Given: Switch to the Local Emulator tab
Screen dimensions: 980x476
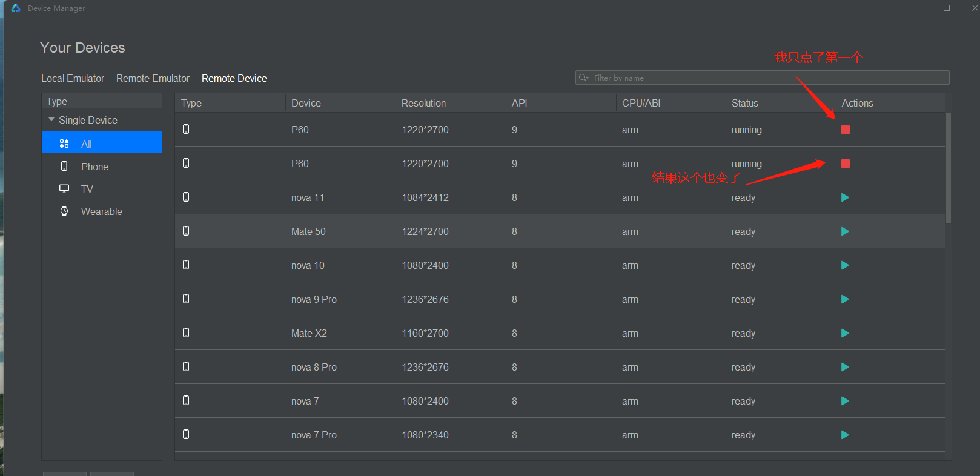Looking at the screenshot, I should [73, 78].
